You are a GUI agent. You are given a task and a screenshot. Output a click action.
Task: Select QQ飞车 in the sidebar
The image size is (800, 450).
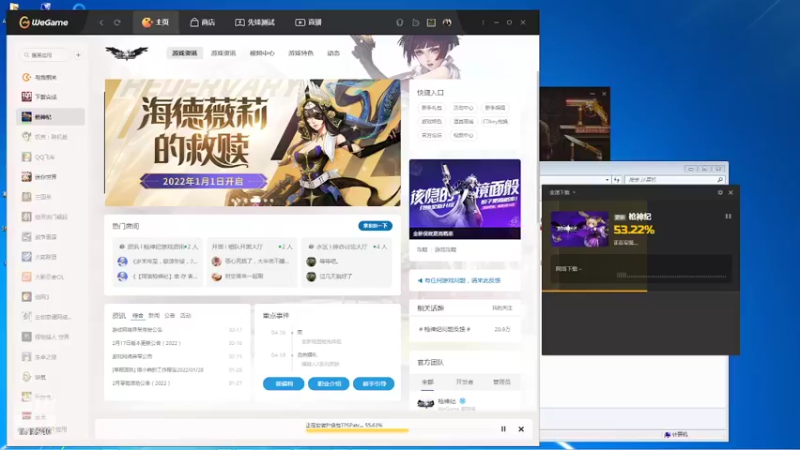pos(50,157)
